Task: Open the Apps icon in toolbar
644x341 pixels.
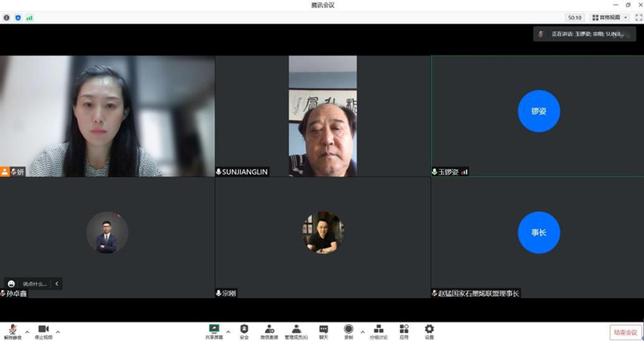Action: pyautogui.click(x=404, y=331)
